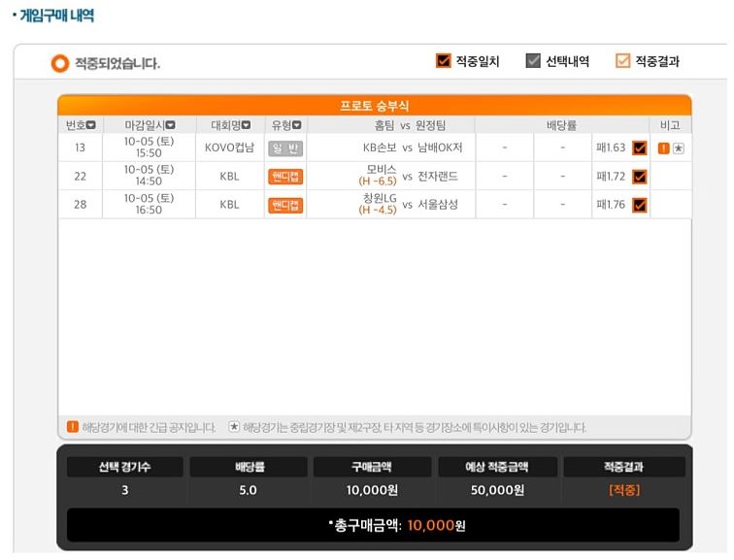Sort by 대회명 column arrow

246,125
